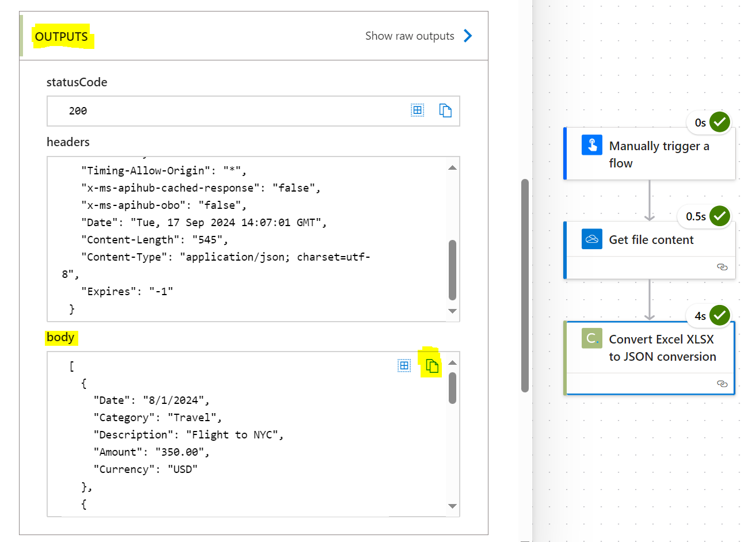Click the OneDrive cloud icon on Get file content

[x=591, y=239]
